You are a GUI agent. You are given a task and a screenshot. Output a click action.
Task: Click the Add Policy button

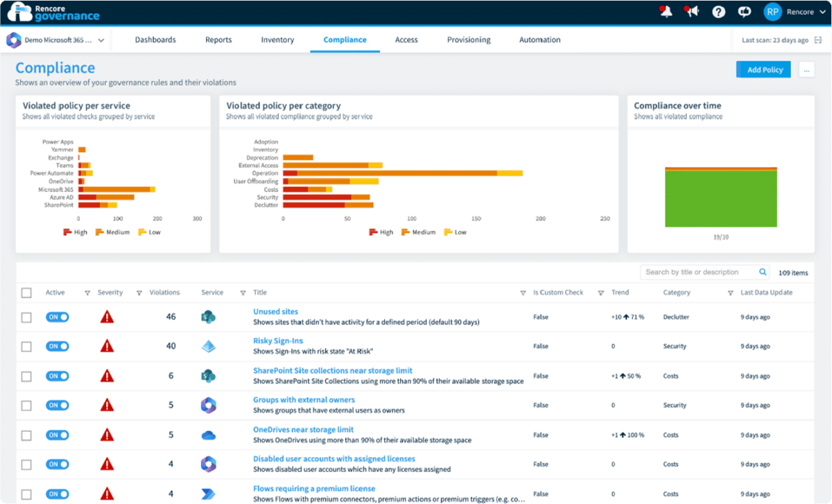[x=763, y=69]
